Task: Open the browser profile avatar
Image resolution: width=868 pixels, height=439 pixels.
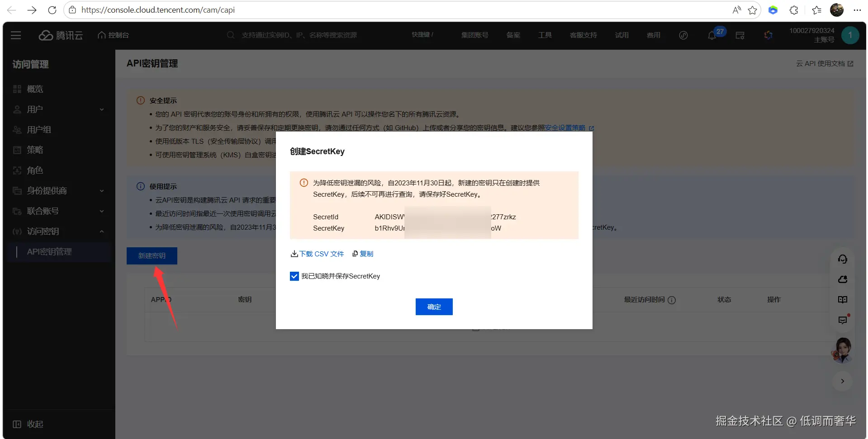Action: pyautogui.click(x=837, y=10)
